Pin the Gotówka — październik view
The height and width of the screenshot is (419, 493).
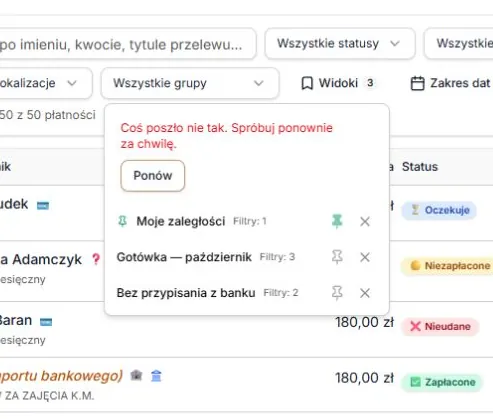pos(337,257)
